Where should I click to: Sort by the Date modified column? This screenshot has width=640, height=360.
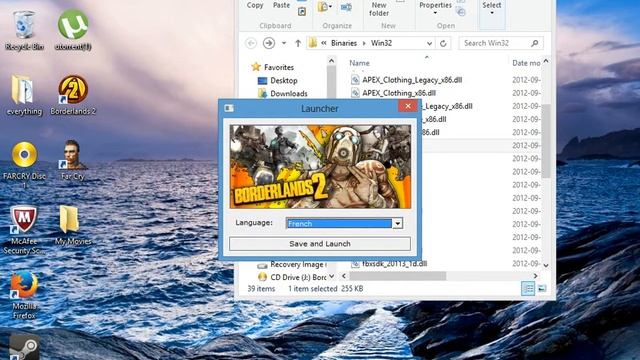pyautogui.click(x=526, y=63)
